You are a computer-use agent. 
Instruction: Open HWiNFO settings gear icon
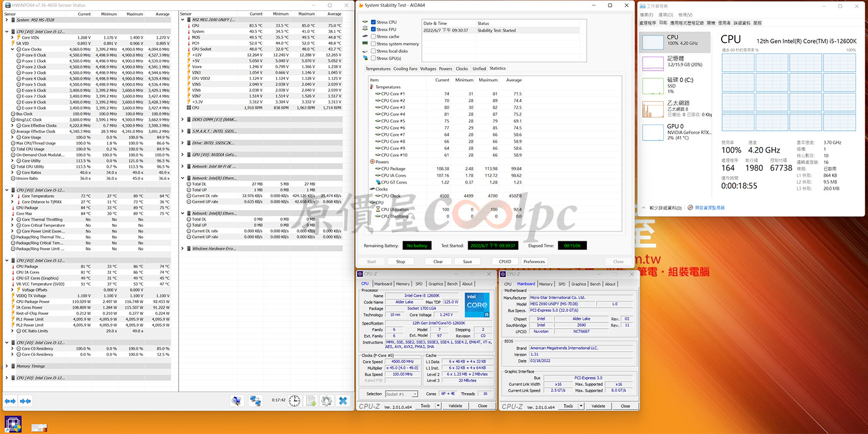326,400
